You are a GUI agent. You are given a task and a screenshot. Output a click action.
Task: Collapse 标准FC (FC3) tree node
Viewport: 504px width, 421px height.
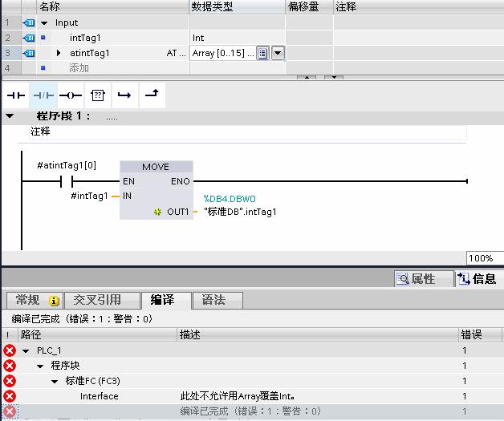tap(55, 382)
